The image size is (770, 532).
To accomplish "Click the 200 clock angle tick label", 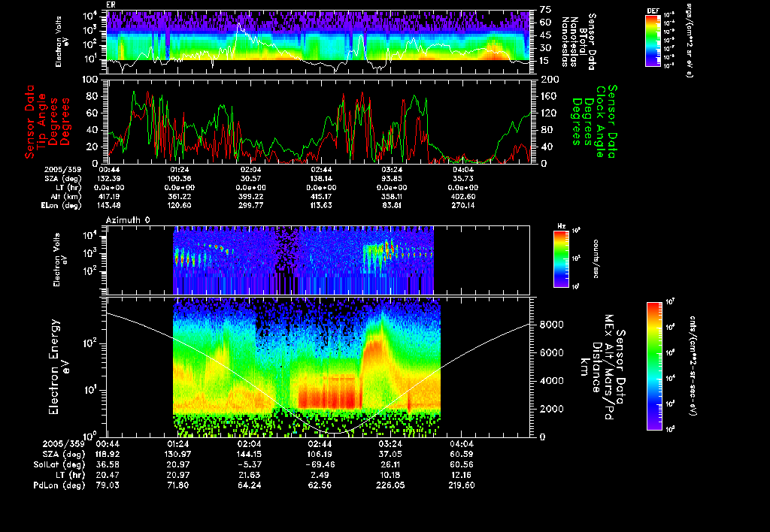I will [x=548, y=80].
